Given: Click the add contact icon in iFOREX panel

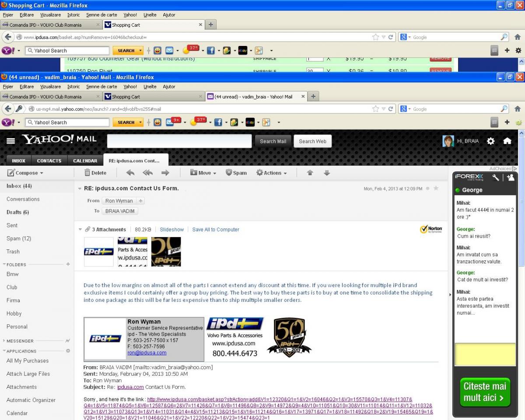Looking at the screenshot, I should click(510, 178).
